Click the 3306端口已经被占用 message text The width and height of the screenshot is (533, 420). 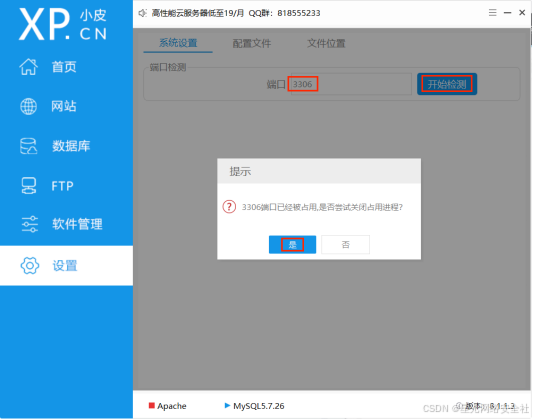pyautogui.click(x=322, y=207)
